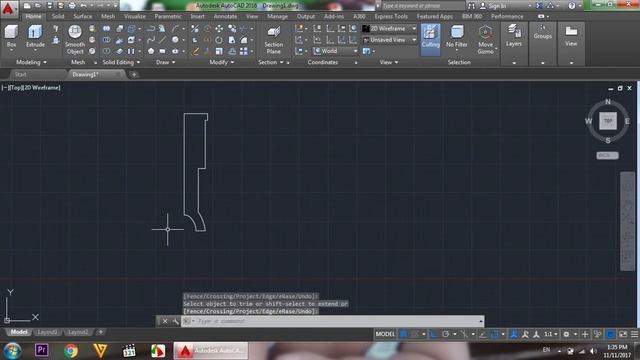Toggle snap mode in status bar
The width and height of the screenshot is (640, 360).
(415, 334)
